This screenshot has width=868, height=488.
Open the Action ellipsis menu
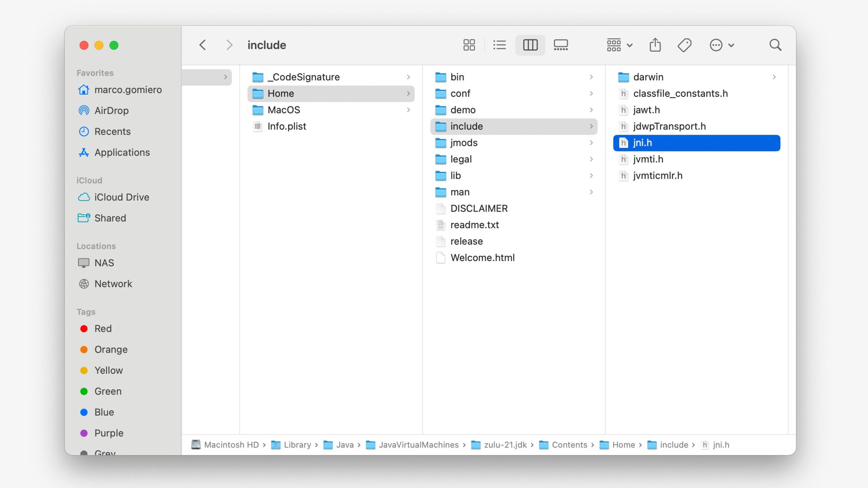722,45
